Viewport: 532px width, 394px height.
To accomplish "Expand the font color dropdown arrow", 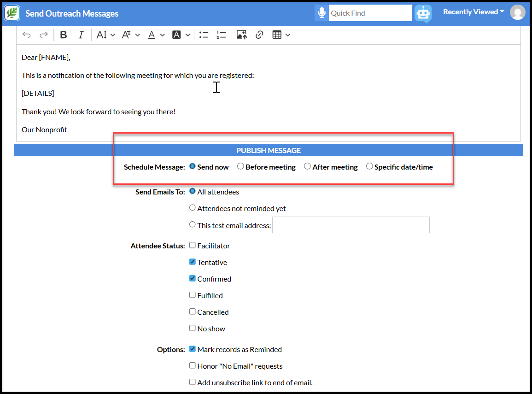I will pyautogui.click(x=163, y=35).
